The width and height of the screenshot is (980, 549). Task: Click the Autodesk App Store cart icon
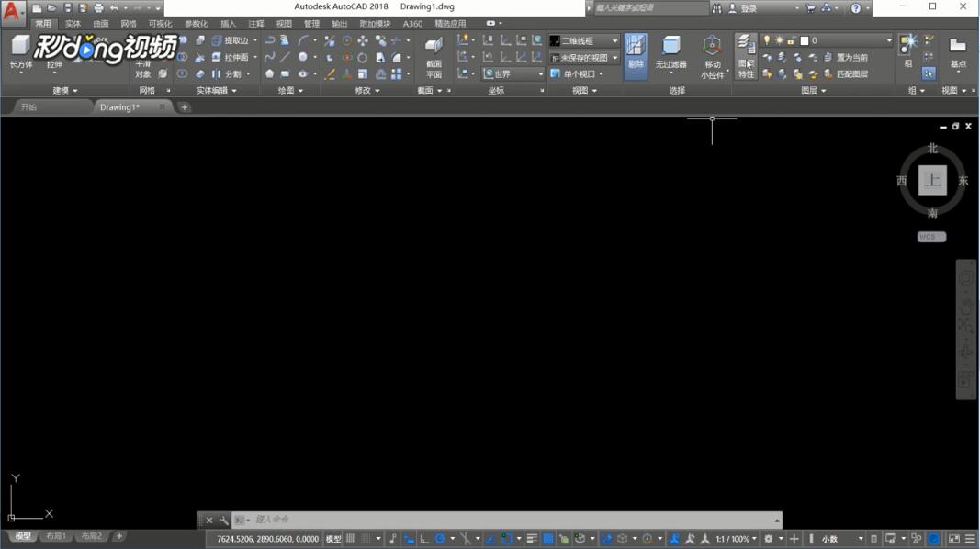[811, 8]
